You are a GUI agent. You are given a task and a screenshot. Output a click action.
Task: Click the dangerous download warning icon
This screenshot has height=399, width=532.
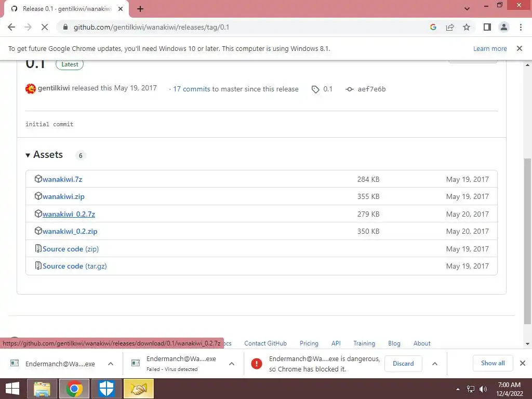point(257,364)
